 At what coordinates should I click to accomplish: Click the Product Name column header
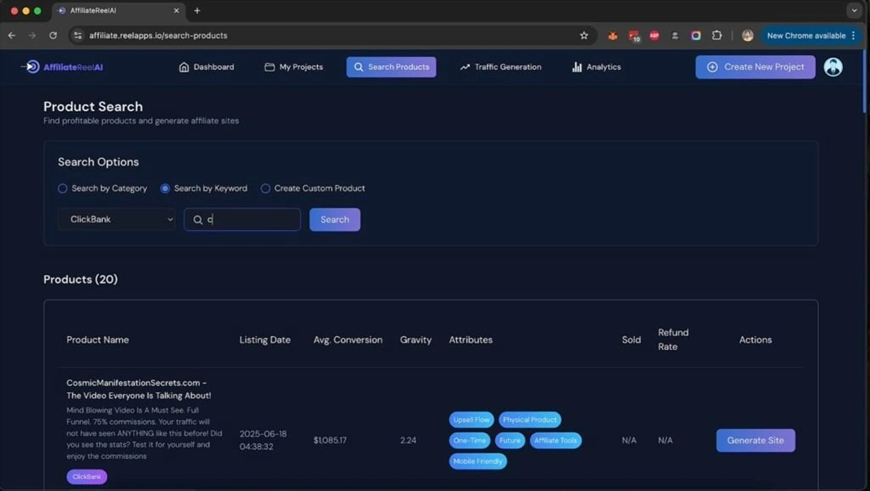98,340
